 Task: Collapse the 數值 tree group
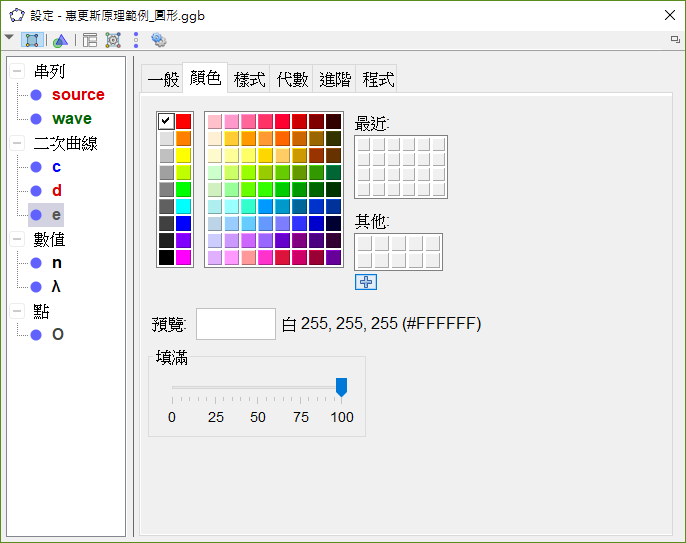pos(17,239)
